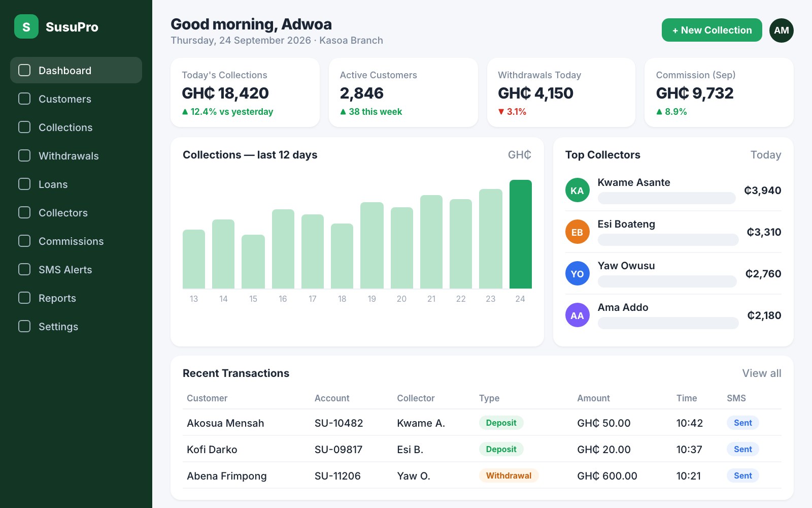Click the View all transactions link
The image size is (812, 508).
tap(762, 373)
